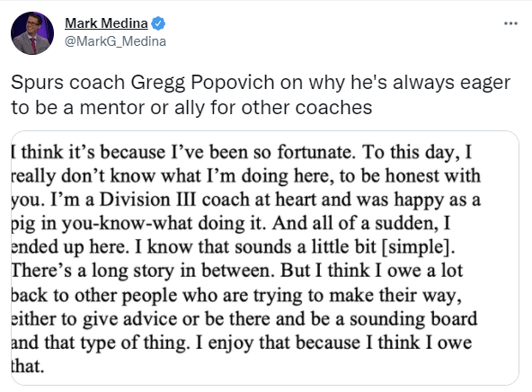Click the 'sounding board' line in the quote
Screen dimensions: 532x392
point(244,319)
